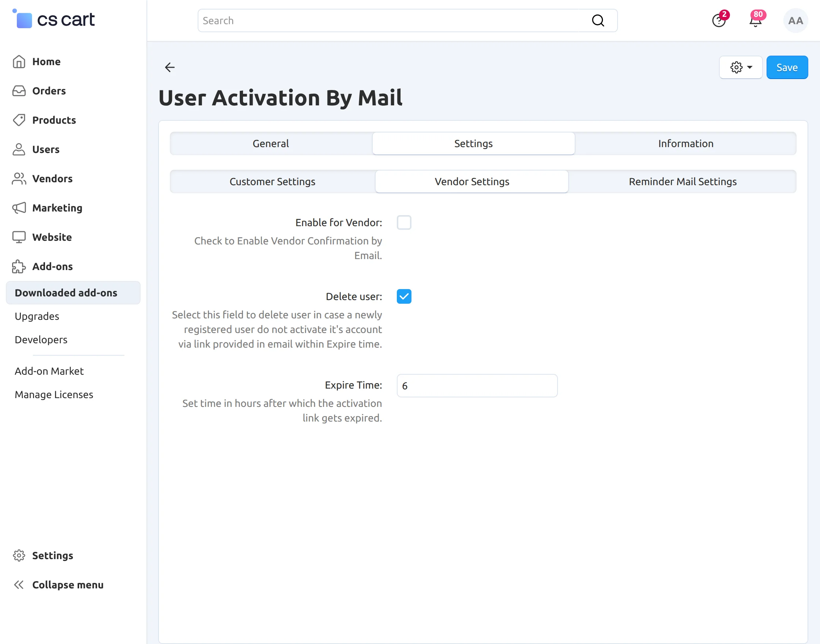The image size is (820, 644).
Task: Select the Vendor Settings tab
Action: pyautogui.click(x=472, y=181)
